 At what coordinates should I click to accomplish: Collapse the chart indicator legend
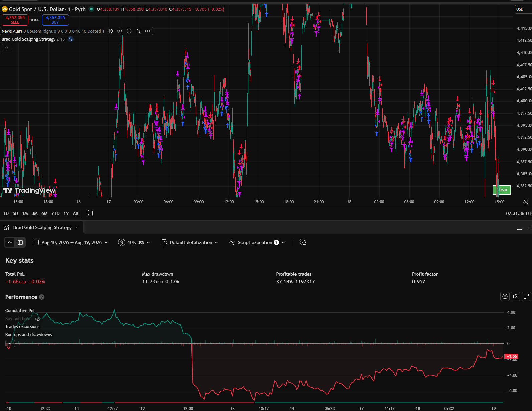click(x=6, y=48)
